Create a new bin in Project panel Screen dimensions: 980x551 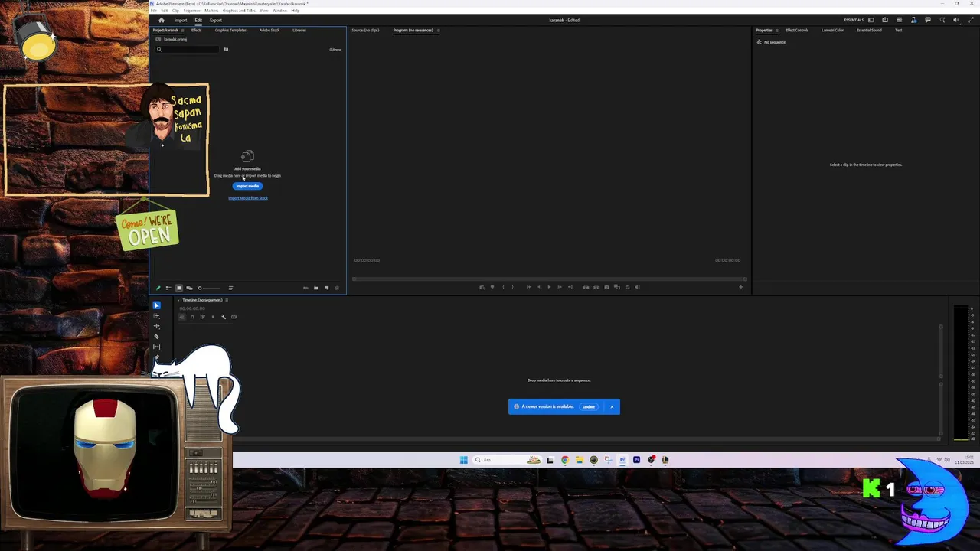(316, 288)
